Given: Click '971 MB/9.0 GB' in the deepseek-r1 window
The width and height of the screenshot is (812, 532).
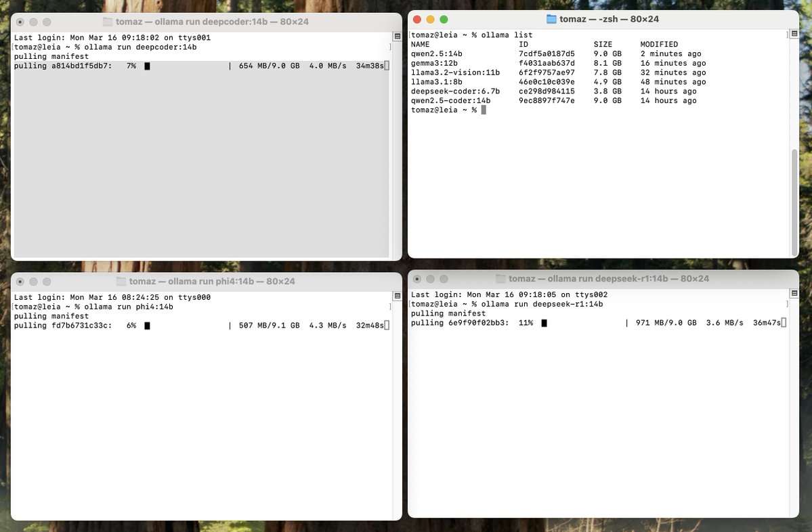Looking at the screenshot, I should [666, 324].
